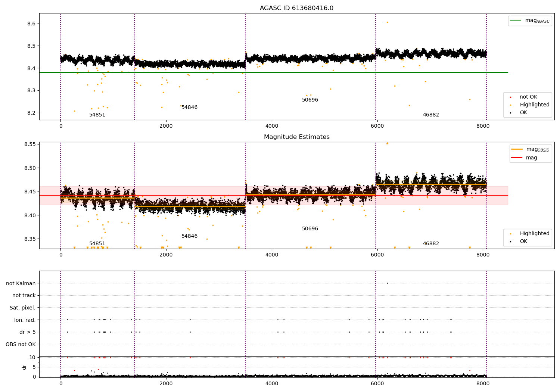Click the orange line sample beside mag OBSID legend
Image resolution: width=560 pixels, height=392 pixels.
click(517, 149)
